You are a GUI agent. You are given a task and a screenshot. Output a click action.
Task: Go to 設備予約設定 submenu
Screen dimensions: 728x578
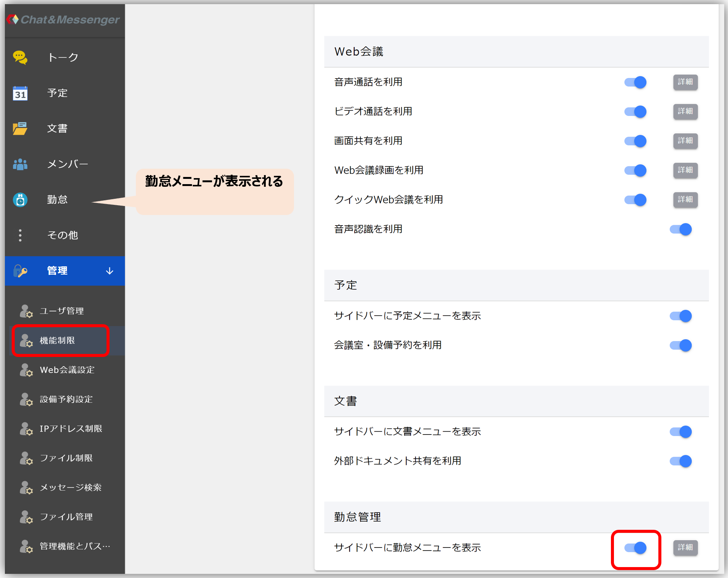pos(67,399)
